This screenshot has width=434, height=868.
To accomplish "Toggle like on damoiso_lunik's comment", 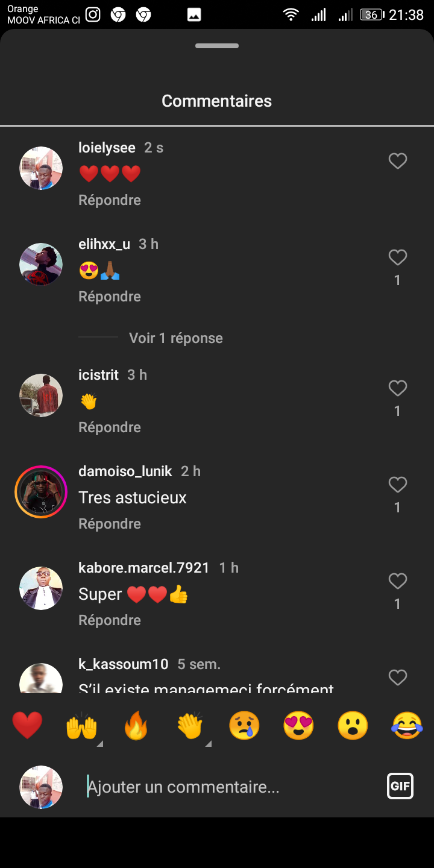I will click(x=397, y=485).
